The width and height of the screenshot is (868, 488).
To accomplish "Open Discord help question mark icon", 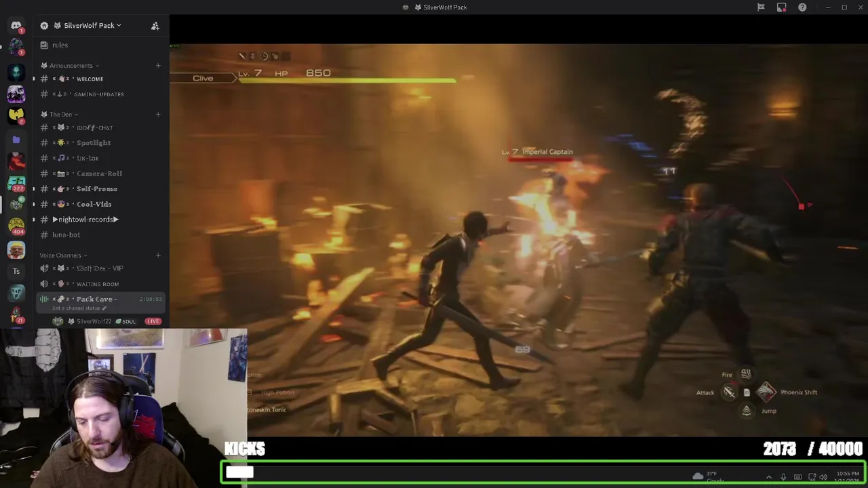I will (x=802, y=7).
